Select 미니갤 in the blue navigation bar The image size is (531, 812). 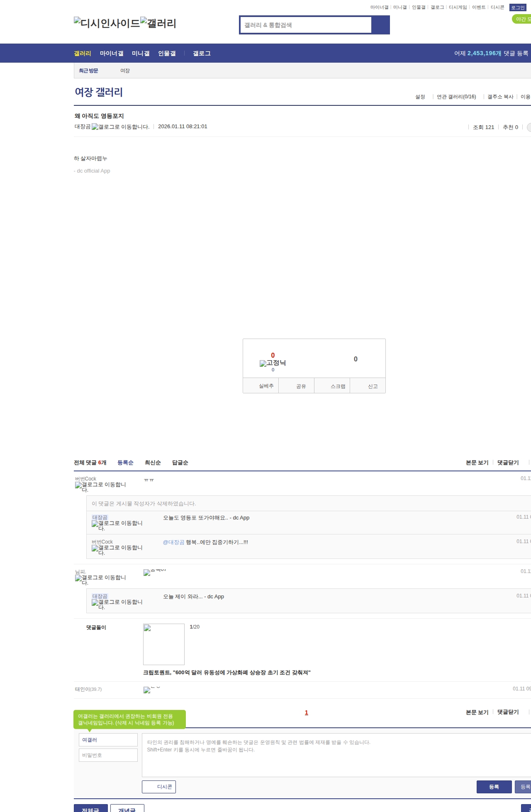(141, 54)
